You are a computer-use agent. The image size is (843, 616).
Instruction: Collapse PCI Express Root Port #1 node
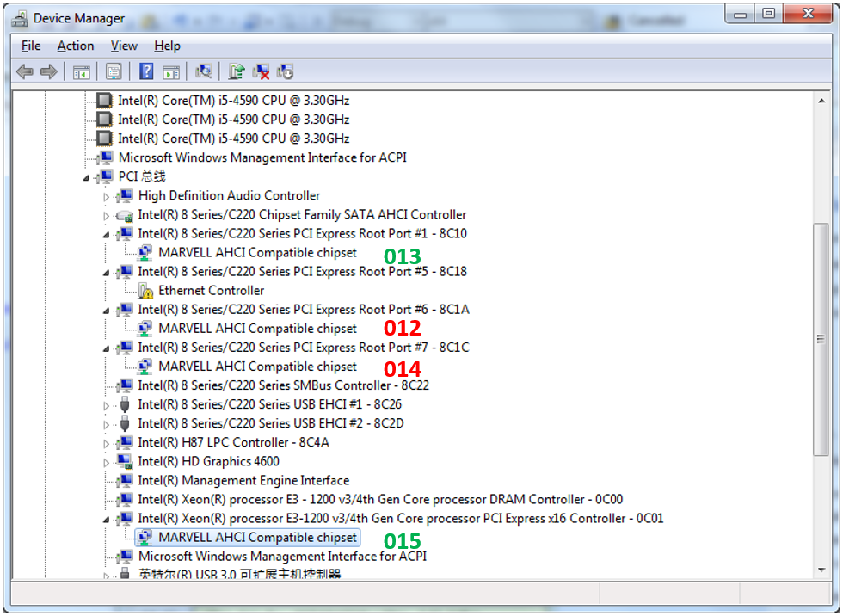[106, 235]
